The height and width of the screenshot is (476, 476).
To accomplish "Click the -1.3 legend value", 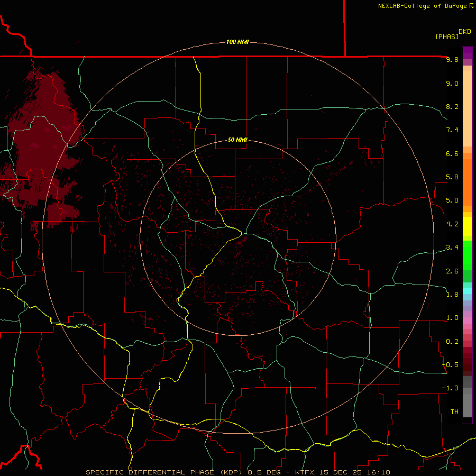I will pos(450,388).
